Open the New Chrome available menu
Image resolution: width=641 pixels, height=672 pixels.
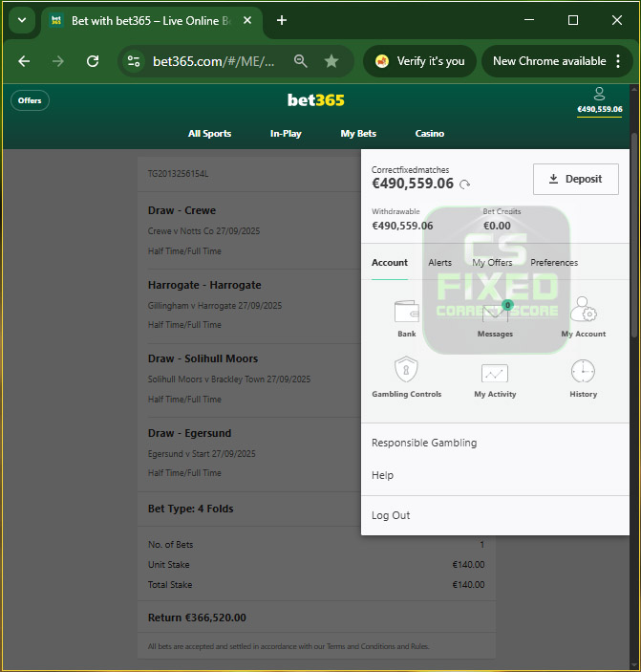pyautogui.click(x=556, y=61)
